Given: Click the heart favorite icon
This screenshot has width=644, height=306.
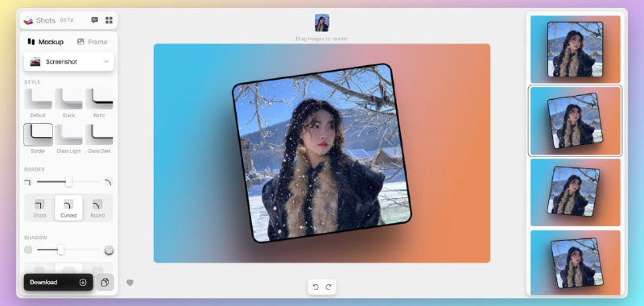Looking at the screenshot, I should (130, 283).
